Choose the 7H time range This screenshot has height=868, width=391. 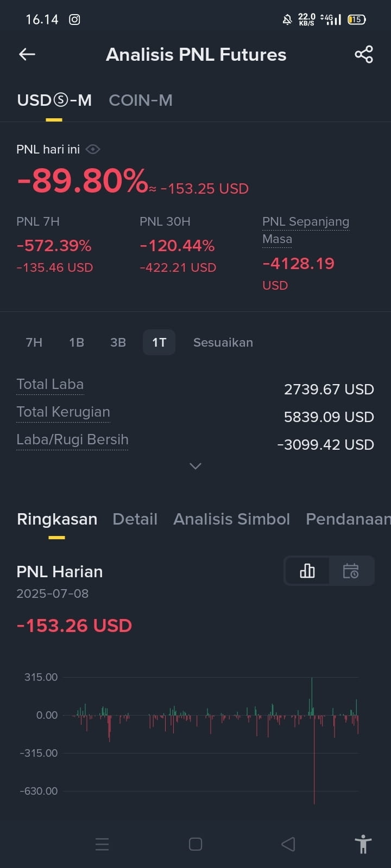click(x=34, y=342)
